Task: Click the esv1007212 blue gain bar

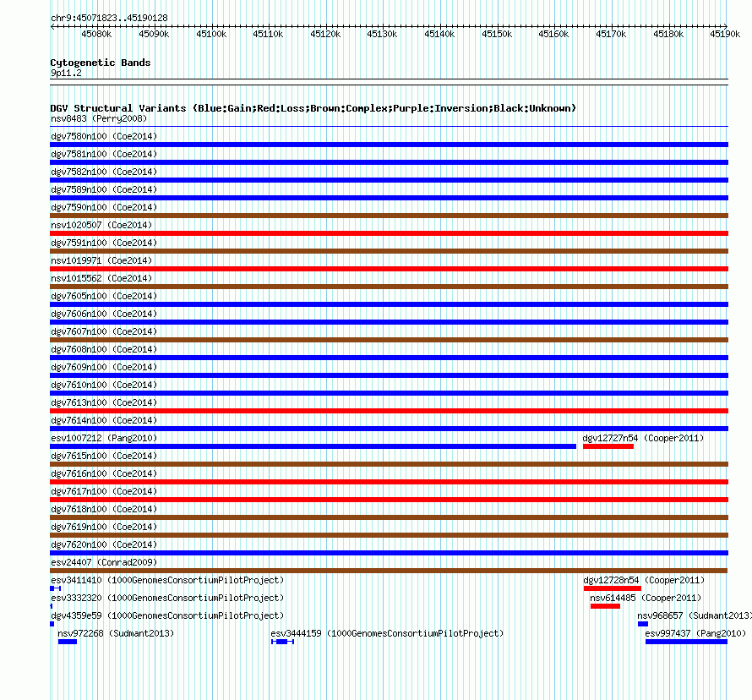Action: click(313, 446)
